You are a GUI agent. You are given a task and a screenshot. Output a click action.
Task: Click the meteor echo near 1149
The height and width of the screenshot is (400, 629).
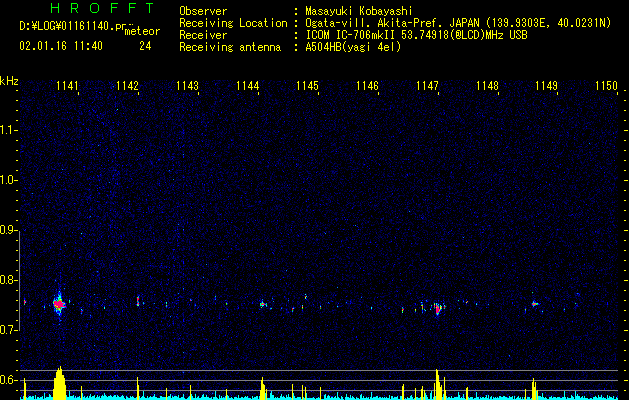point(534,304)
